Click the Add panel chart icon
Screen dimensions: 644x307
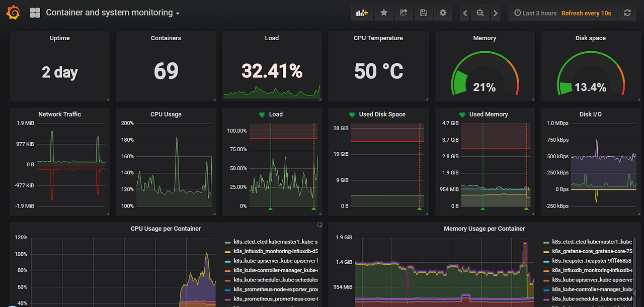click(x=362, y=13)
